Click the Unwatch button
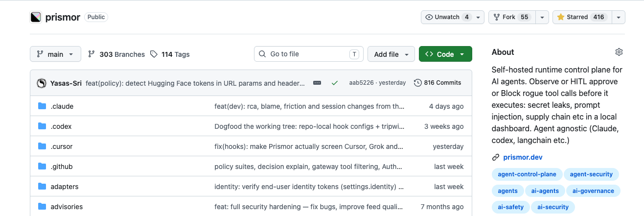The height and width of the screenshot is (216, 644). [447, 17]
